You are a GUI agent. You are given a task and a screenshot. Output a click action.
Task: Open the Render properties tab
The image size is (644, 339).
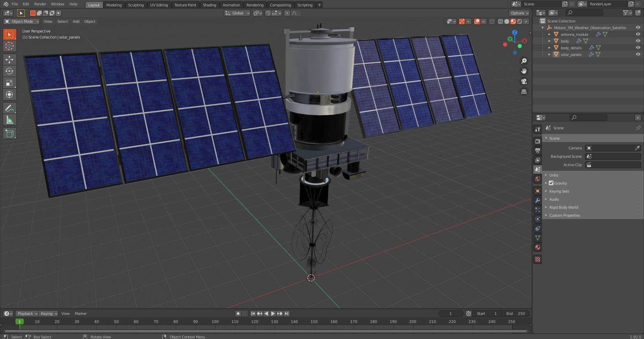click(538, 141)
